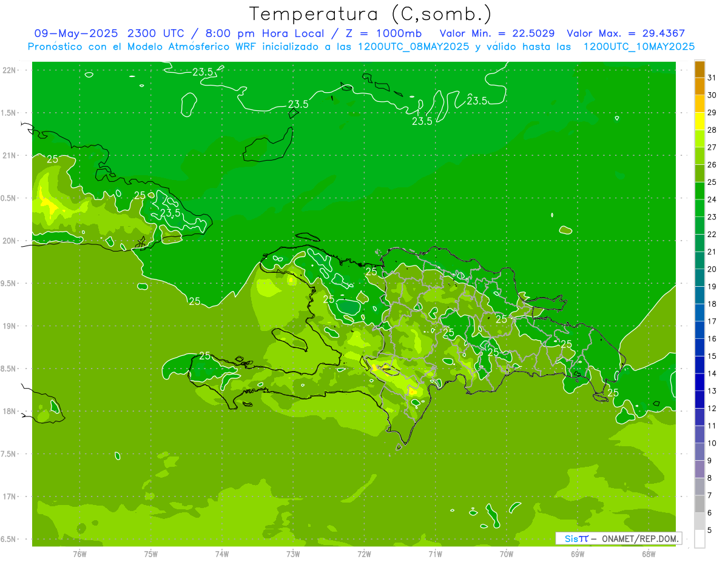Select the "Z = 1000mb" level label
Screen dimensions: 728x562
pos(383,33)
